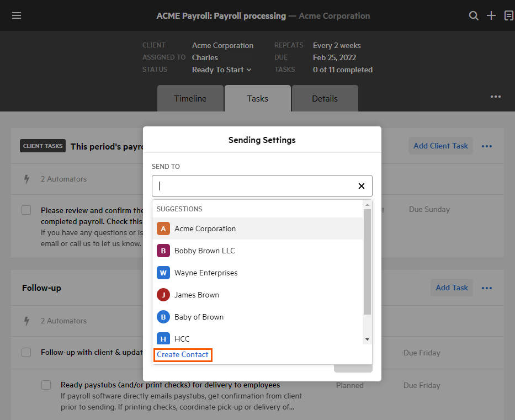Clear the Send To field with X
The image size is (515, 420).
pyautogui.click(x=362, y=186)
